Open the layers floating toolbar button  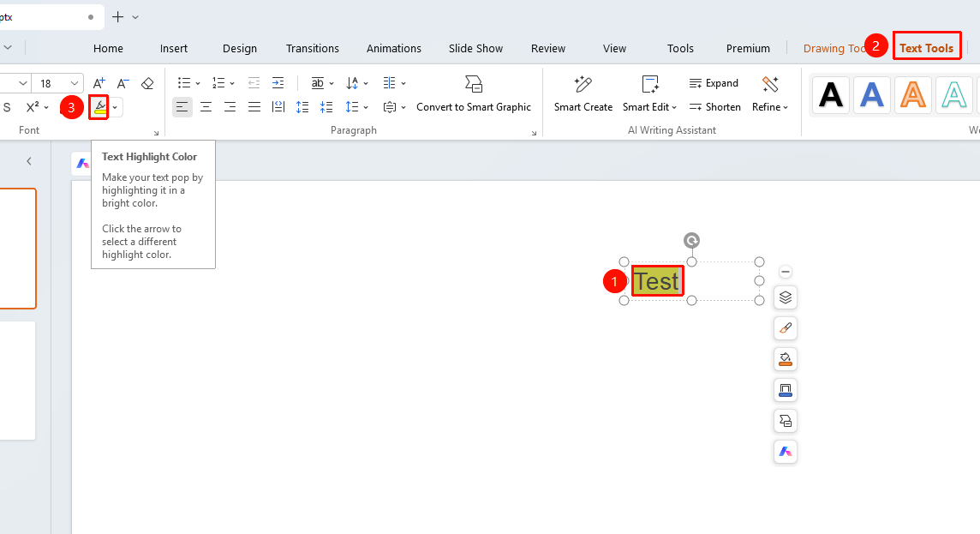(786, 297)
